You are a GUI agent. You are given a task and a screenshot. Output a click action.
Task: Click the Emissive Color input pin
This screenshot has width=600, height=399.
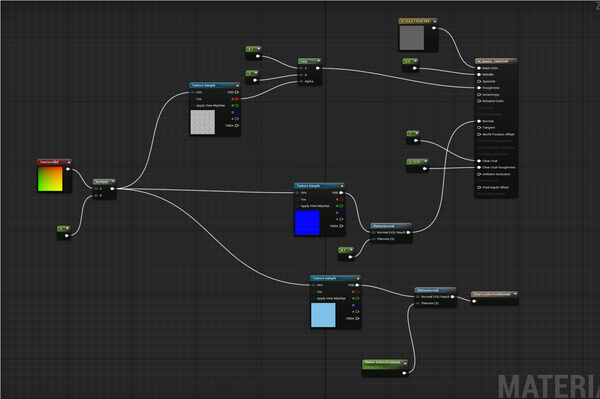coord(479,101)
